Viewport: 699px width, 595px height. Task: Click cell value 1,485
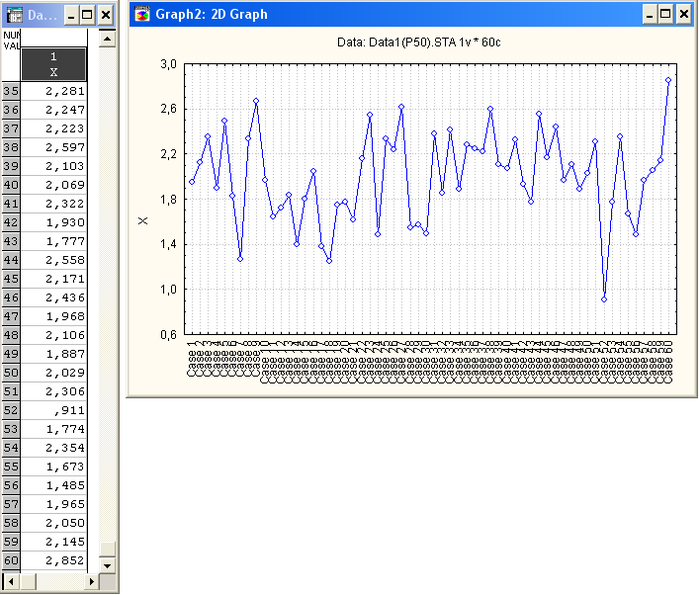[x=53, y=485]
